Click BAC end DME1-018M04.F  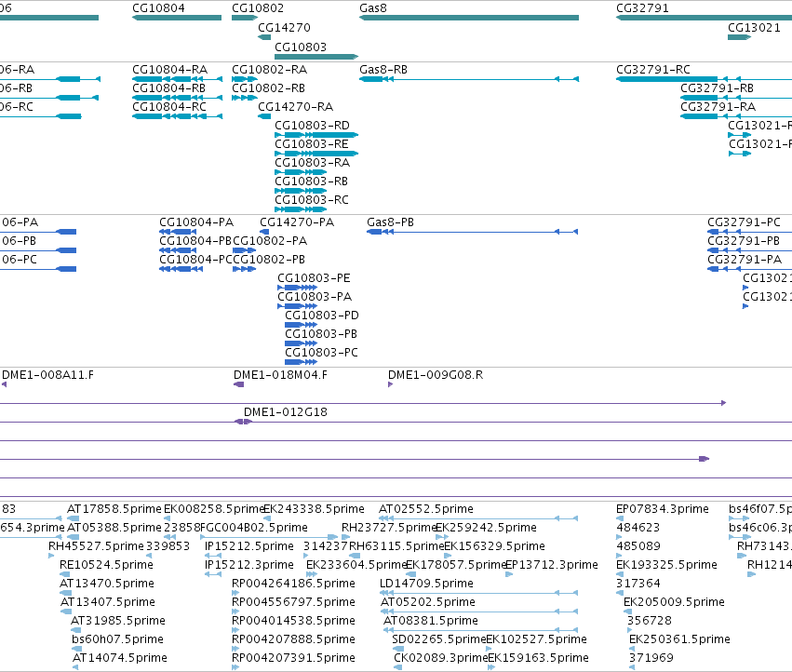pos(280,375)
